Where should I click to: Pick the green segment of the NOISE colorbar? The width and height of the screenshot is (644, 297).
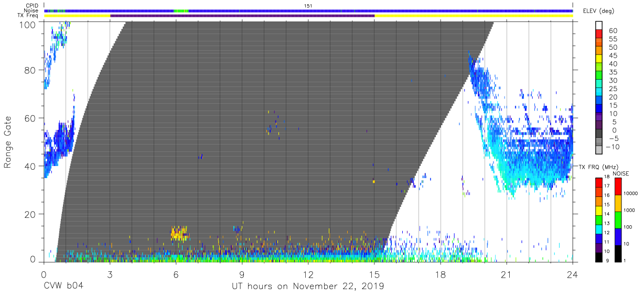[617, 220]
